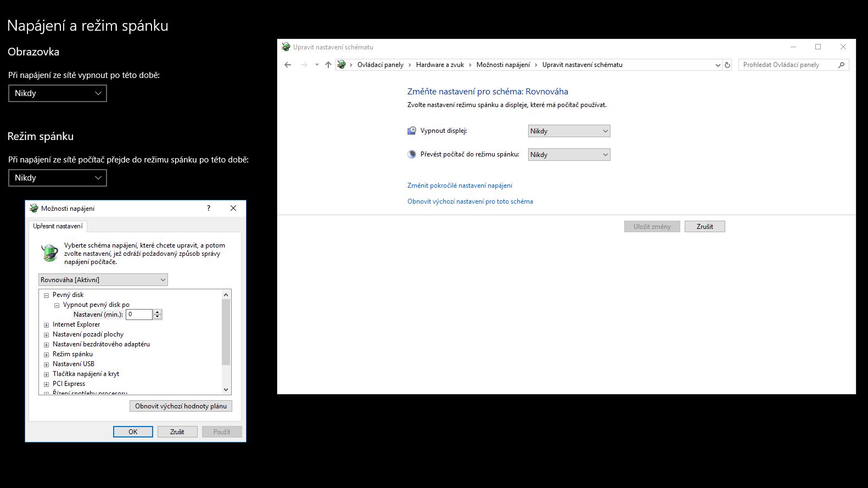This screenshot has width=868, height=488.
Task: Close the Upravit nastavení schématu window
Action: pos(843,47)
